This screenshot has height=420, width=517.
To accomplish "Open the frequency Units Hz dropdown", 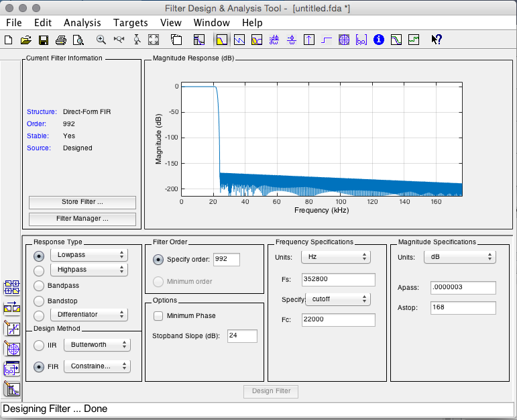I will (x=336, y=257).
